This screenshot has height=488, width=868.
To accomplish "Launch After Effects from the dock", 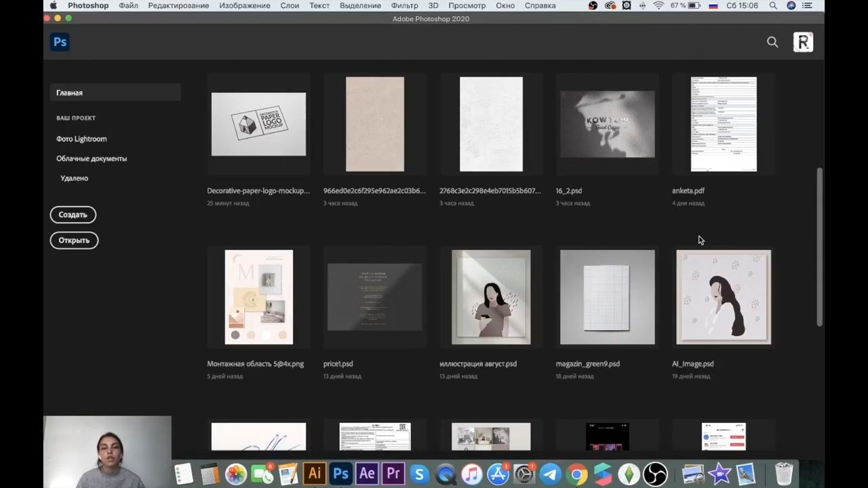I will [x=367, y=474].
